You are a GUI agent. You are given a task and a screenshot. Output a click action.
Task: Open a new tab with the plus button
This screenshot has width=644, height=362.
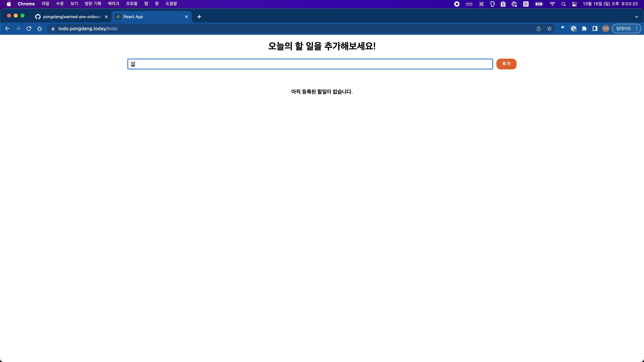(199, 17)
